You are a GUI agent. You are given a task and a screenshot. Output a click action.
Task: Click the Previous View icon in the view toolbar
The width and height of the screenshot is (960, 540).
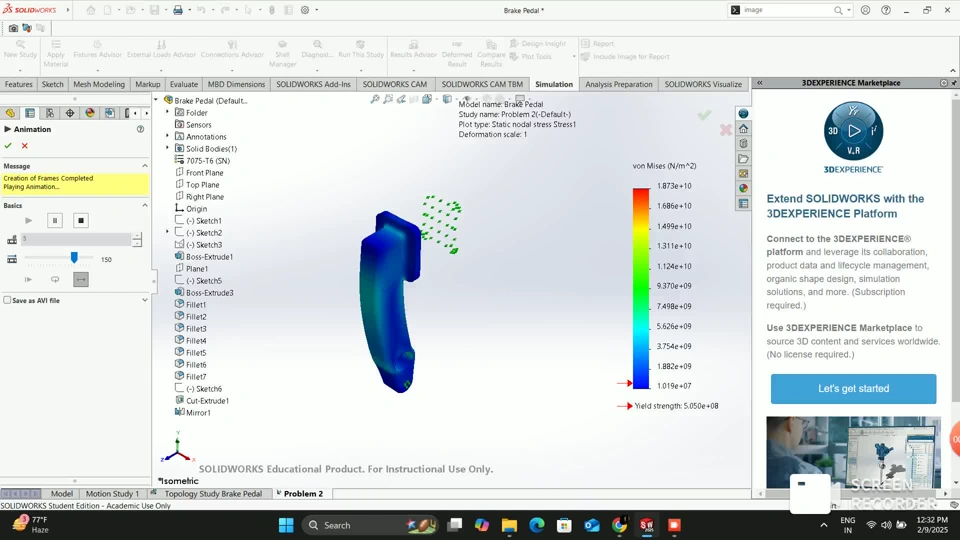(x=401, y=99)
